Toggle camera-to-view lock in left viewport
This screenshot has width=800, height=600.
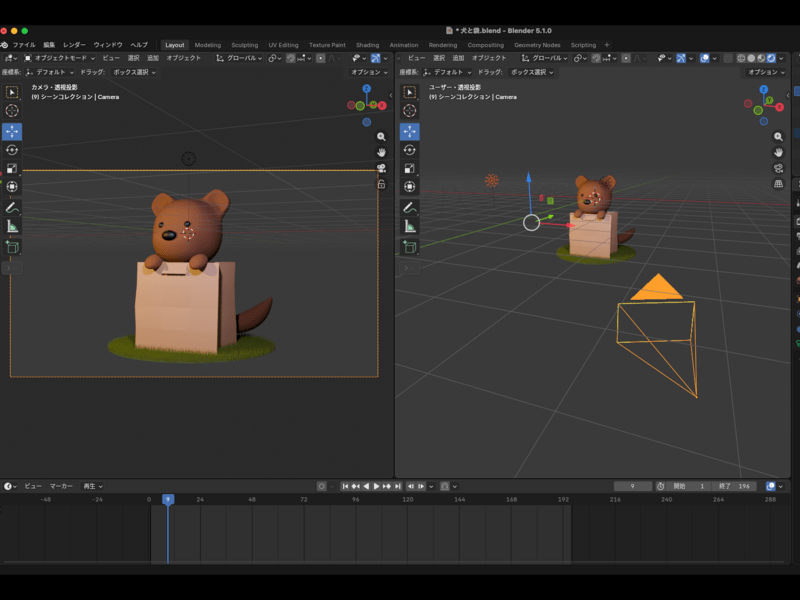click(x=381, y=184)
